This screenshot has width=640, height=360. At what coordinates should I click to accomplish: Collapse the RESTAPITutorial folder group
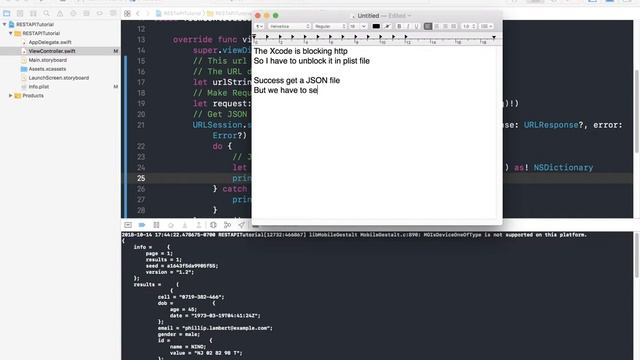click(11, 33)
